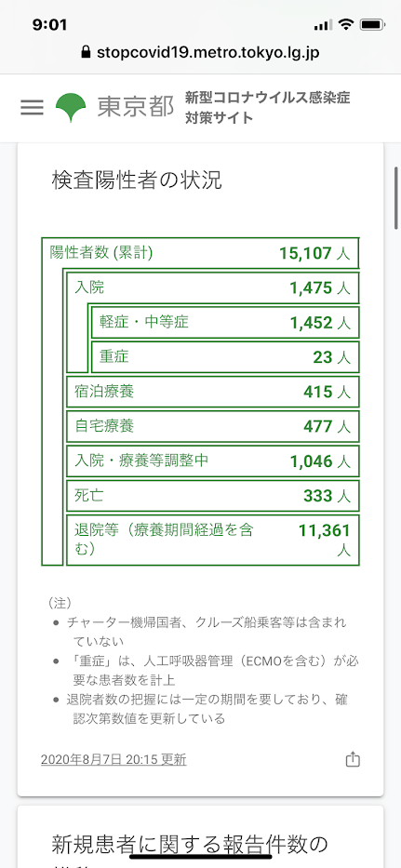The height and width of the screenshot is (868, 401).
Task: Open the 新型コロナウイルス感染症対策サイト heading link
Action: point(268,107)
